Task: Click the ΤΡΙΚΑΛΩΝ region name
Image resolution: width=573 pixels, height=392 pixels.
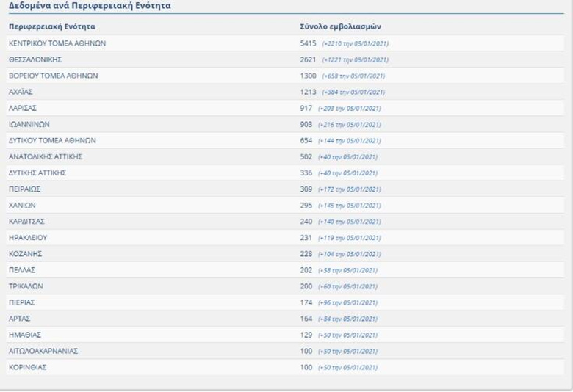Action: tap(26, 286)
